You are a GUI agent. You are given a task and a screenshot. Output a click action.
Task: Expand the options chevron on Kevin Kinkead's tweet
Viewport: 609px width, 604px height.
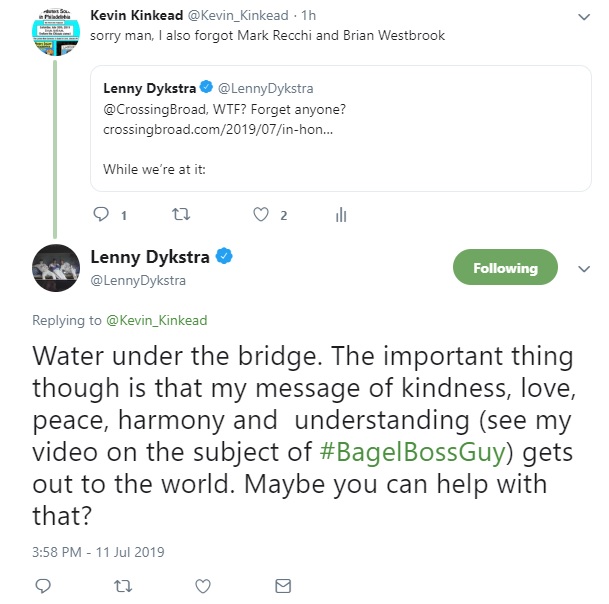click(585, 17)
